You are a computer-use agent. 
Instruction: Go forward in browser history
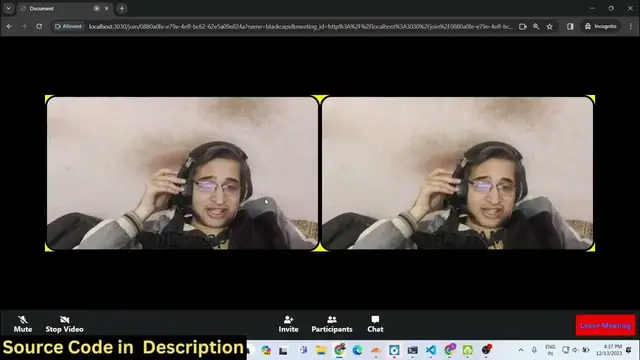(24, 26)
